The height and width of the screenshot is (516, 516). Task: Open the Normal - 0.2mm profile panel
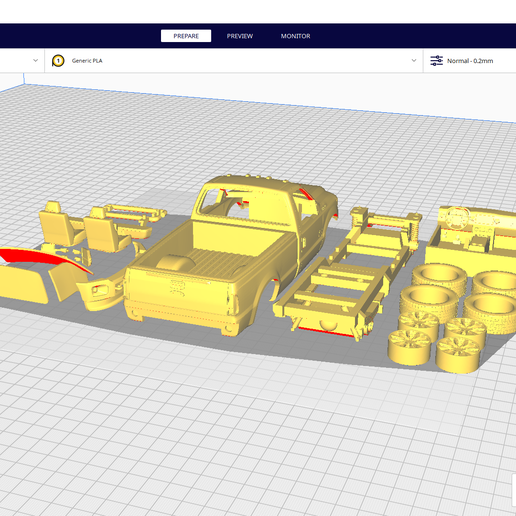click(470, 61)
